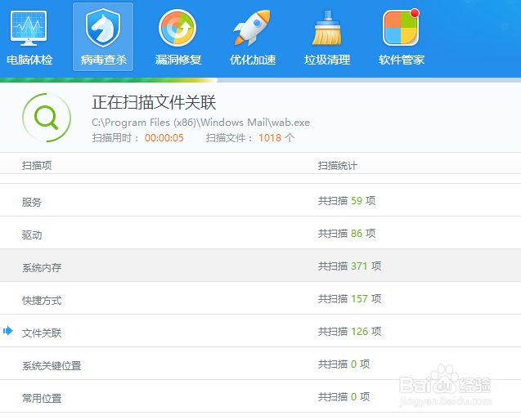The image size is (521, 420).
Task: Switch to the 优化加速 tab label
Action: [x=253, y=60]
